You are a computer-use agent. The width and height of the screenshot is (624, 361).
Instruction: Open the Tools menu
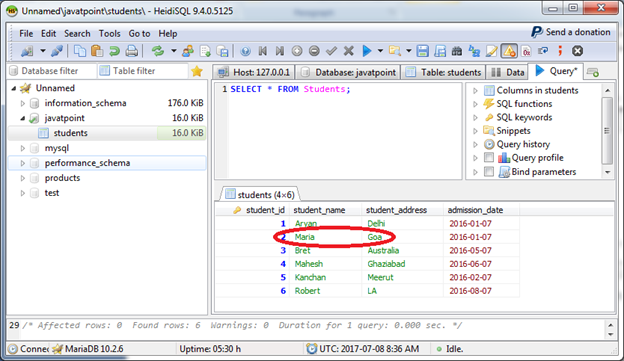pyautogui.click(x=109, y=33)
